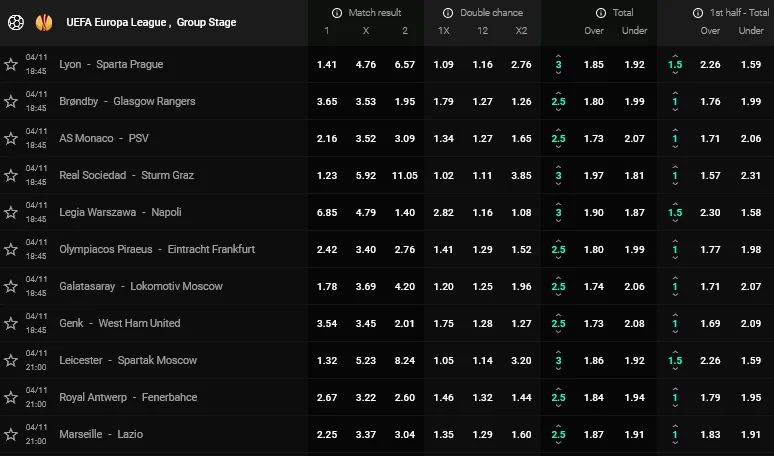Star the Brøndby - Glasgow Rangers match
Image resolution: width=774 pixels, height=456 pixels.
click(11, 101)
